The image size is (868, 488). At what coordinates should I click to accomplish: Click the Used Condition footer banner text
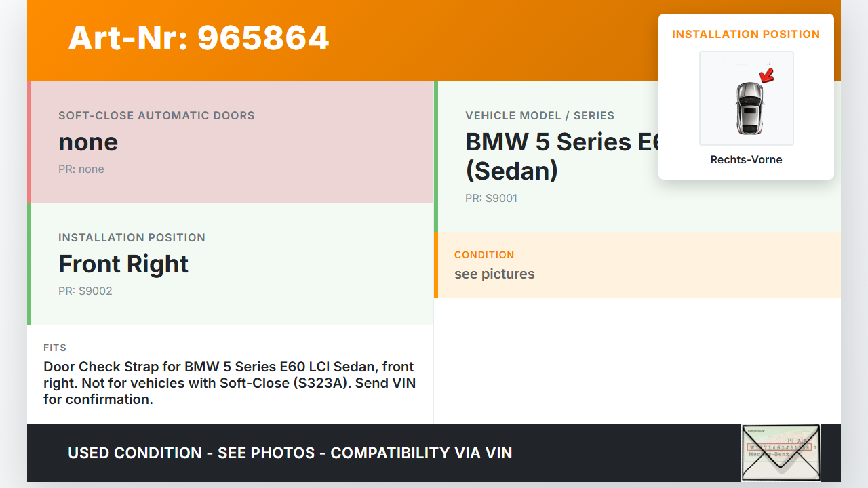[290, 453]
